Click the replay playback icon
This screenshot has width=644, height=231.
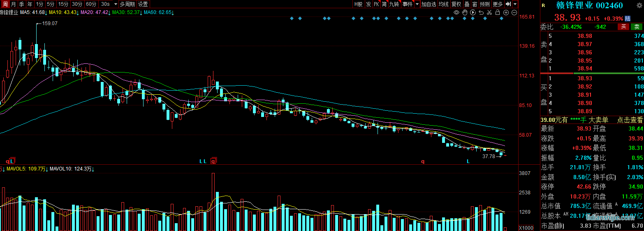click(473, 13)
